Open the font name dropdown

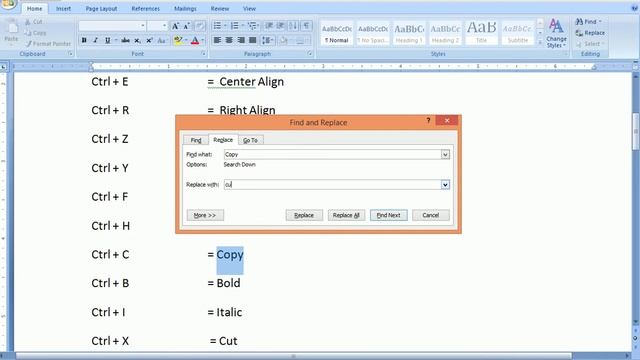point(143,26)
